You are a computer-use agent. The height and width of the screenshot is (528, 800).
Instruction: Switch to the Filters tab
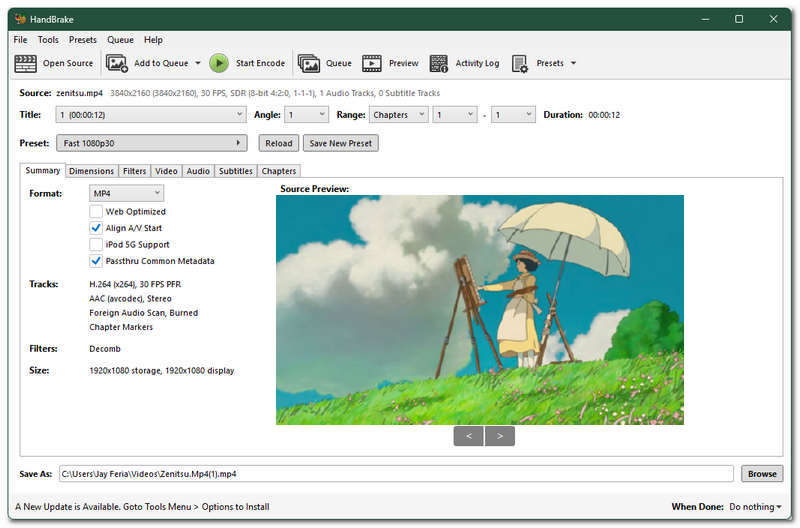[x=134, y=171]
